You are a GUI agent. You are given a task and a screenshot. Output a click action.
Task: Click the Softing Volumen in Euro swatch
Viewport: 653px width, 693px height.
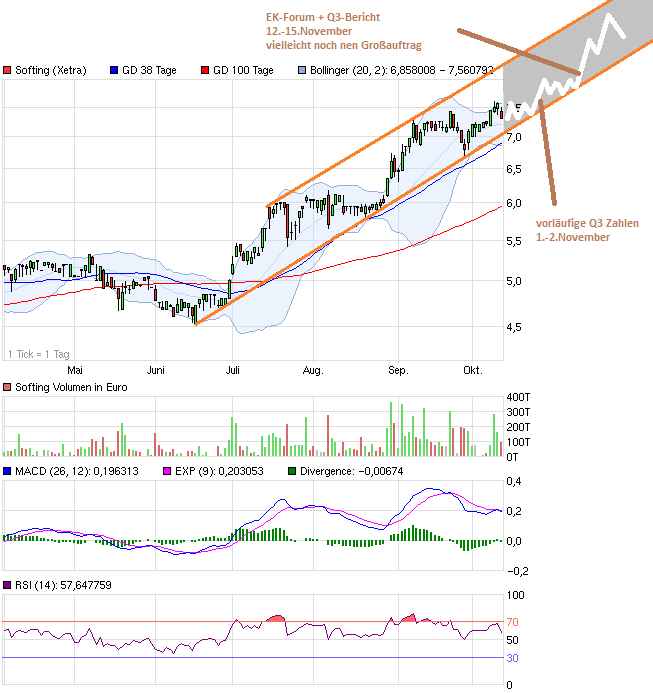point(7,388)
